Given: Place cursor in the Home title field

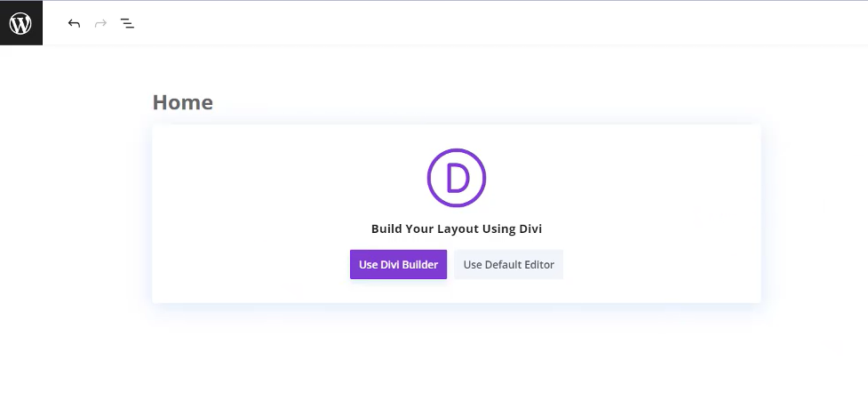Looking at the screenshot, I should point(183,102).
